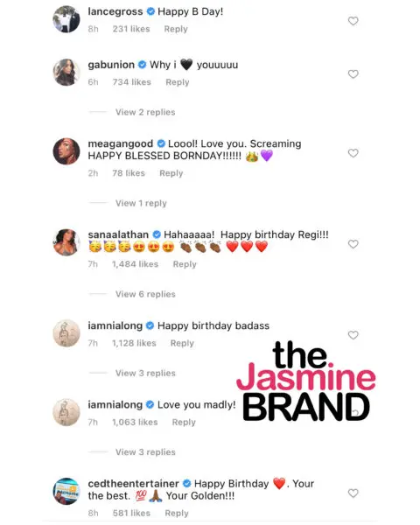Screen dimensions: 420x525
Task: Reply to lancegross's comment
Action: [x=176, y=29]
